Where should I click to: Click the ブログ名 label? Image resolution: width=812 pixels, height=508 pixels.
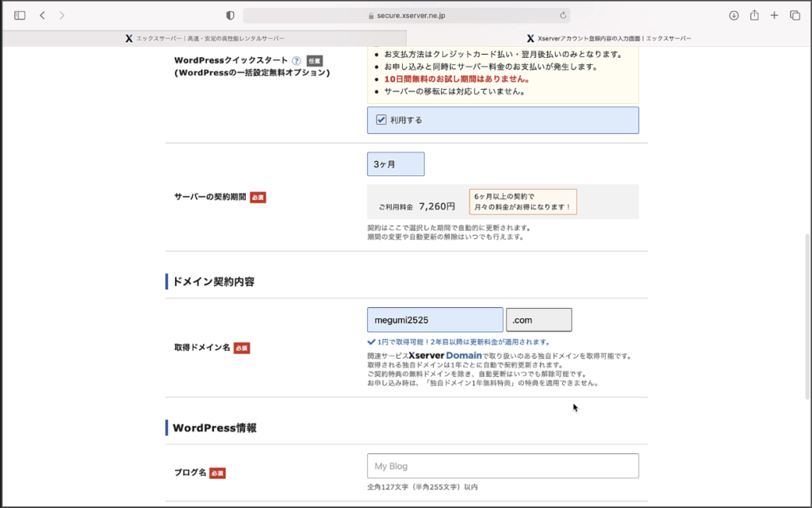[x=190, y=473]
